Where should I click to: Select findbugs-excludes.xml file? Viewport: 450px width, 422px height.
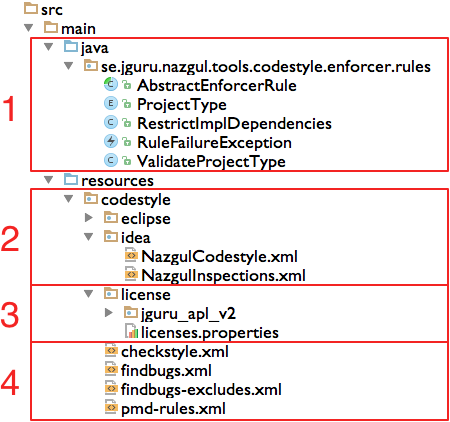click(201, 390)
